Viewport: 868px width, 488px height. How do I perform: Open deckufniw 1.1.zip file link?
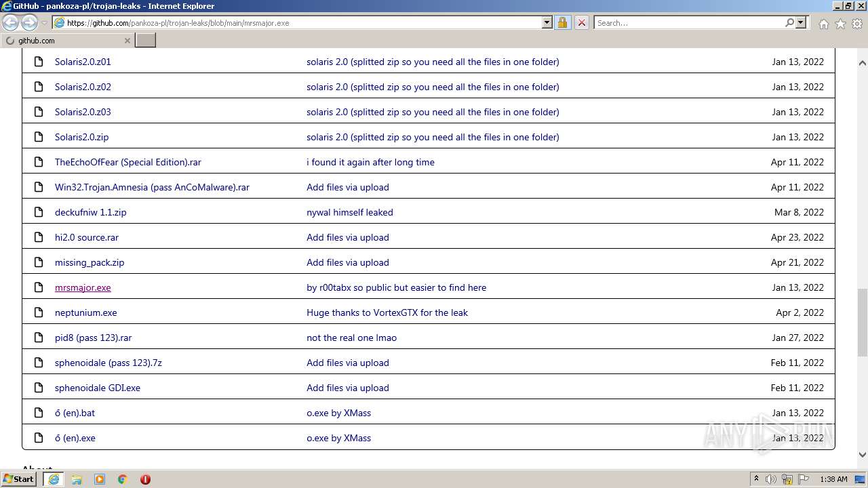91,212
